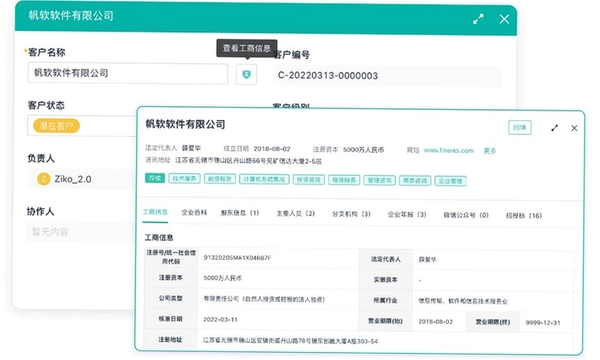The image size is (600, 360).
Task: Click the popup title 帆软软件有限公司
Action: pos(185,124)
